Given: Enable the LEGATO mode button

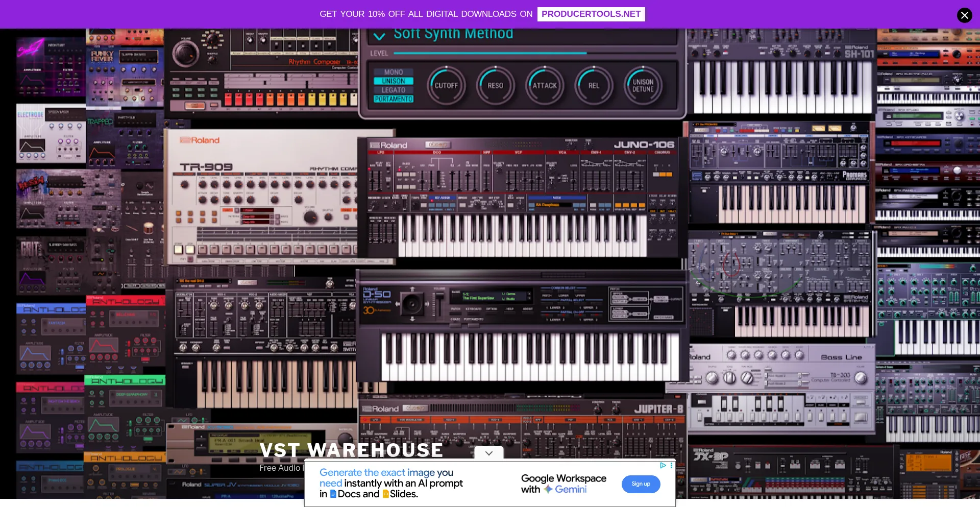Looking at the screenshot, I should pos(393,90).
